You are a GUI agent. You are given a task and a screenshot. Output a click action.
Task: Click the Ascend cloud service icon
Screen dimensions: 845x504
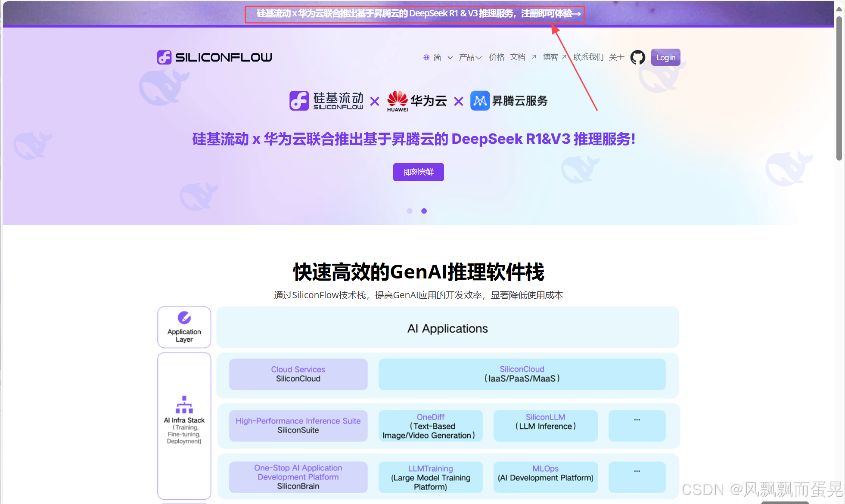coord(480,101)
